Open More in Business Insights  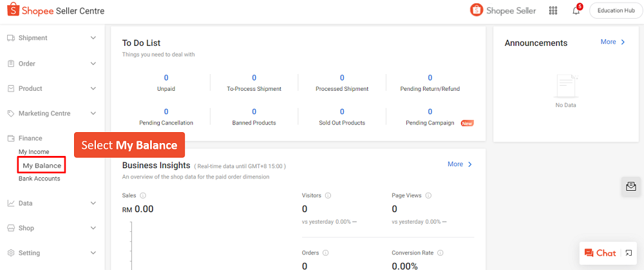(x=459, y=164)
